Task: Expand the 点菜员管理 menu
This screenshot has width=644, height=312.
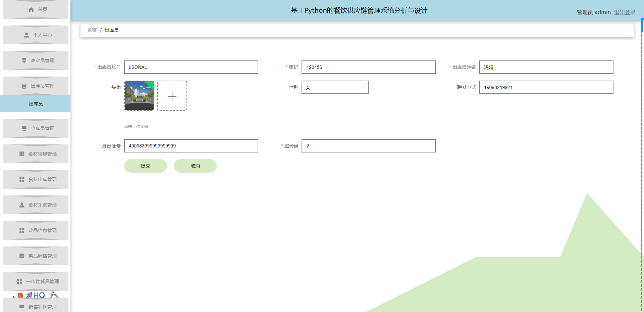Action: point(36,60)
